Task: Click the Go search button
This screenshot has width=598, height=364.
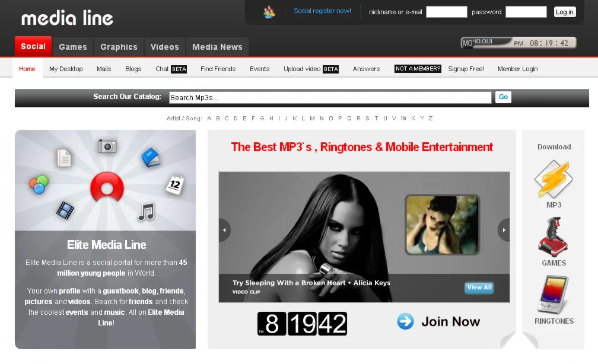Action: click(x=503, y=97)
